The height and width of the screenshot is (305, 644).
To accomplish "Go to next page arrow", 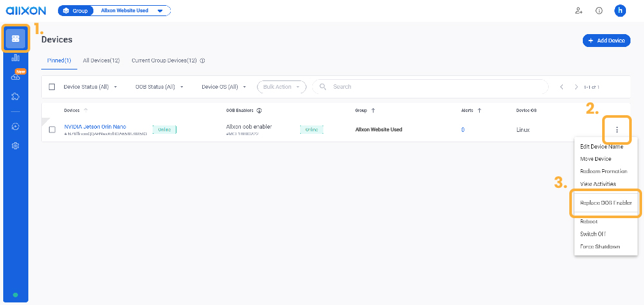I will pyautogui.click(x=576, y=87).
